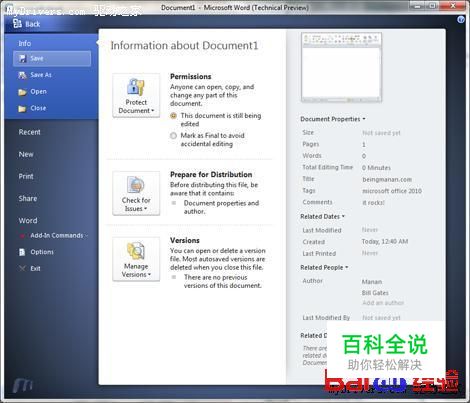
Task: Open the Recent tab
Action: click(x=29, y=132)
